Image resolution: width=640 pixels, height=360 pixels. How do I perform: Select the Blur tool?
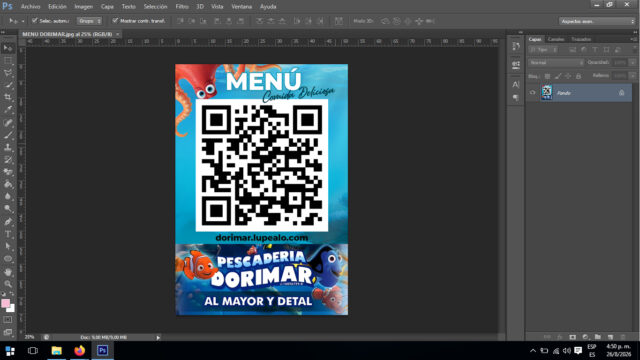[8, 196]
